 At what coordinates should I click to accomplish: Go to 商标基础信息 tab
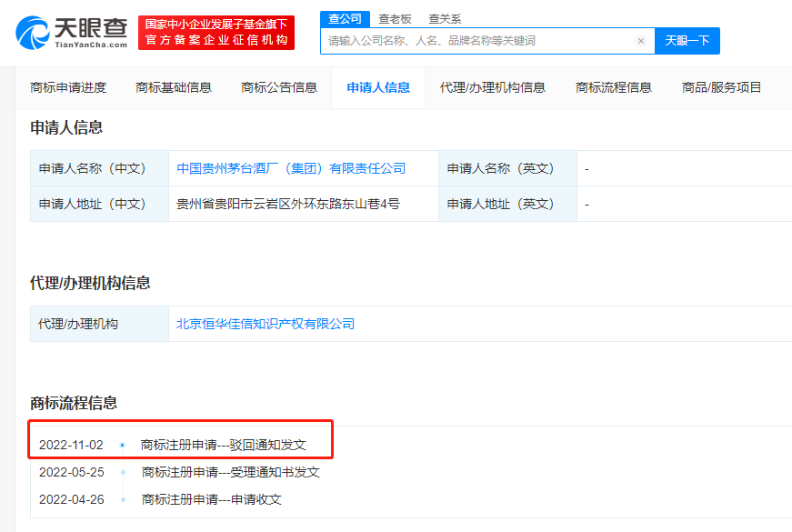(174, 87)
